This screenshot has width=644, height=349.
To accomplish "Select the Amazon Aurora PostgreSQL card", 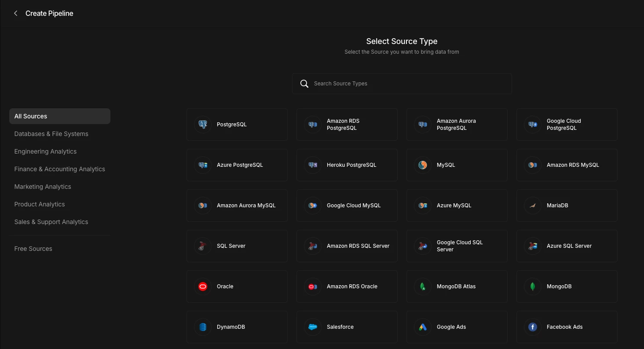I will pos(457,125).
